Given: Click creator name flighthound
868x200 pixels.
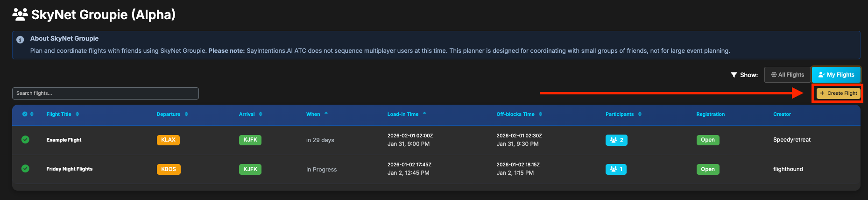Looking at the screenshot, I should coord(788,169).
